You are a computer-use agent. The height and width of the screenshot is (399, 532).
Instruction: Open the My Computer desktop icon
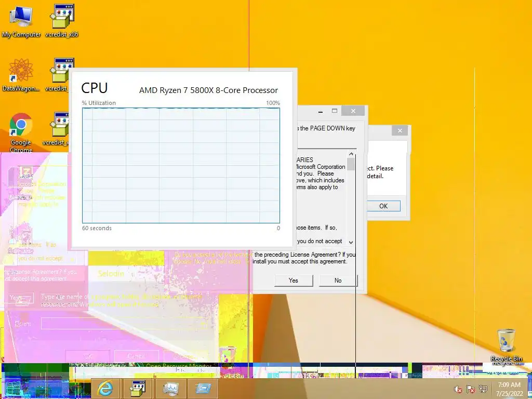click(x=21, y=21)
